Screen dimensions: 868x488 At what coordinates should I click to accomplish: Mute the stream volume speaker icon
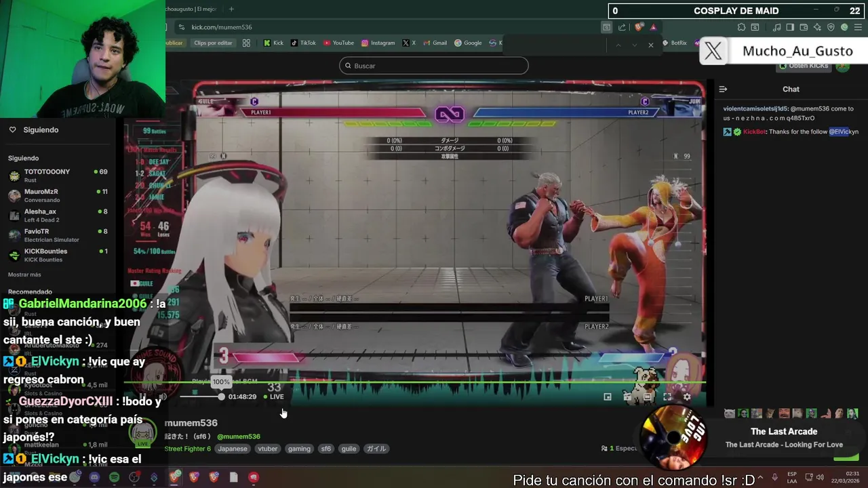pyautogui.click(x=163, y=397)
